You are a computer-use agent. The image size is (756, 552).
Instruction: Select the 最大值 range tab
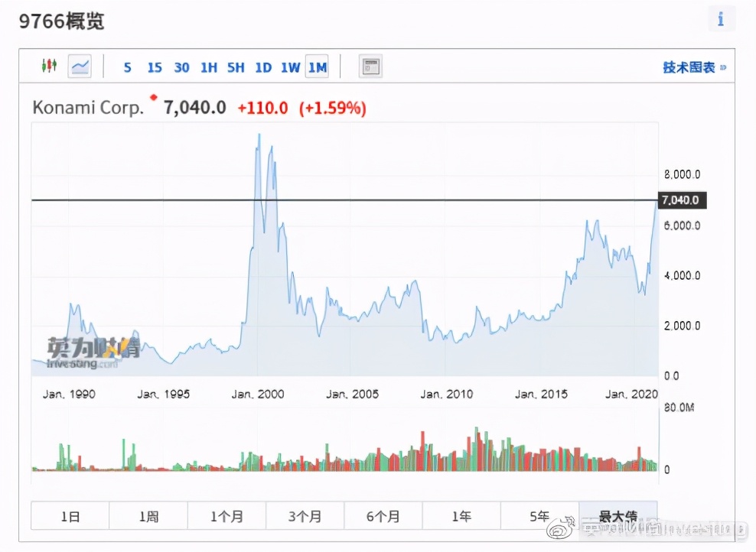point(618,516)
